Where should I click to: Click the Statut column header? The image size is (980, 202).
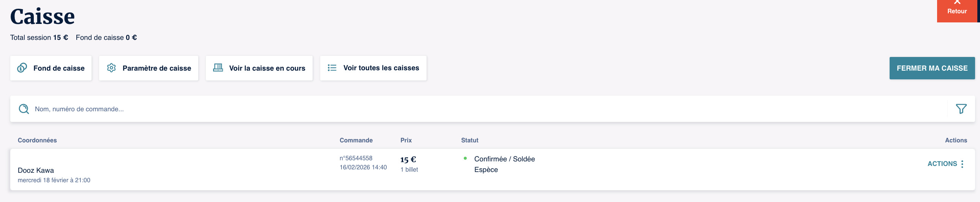pos(469,140)
